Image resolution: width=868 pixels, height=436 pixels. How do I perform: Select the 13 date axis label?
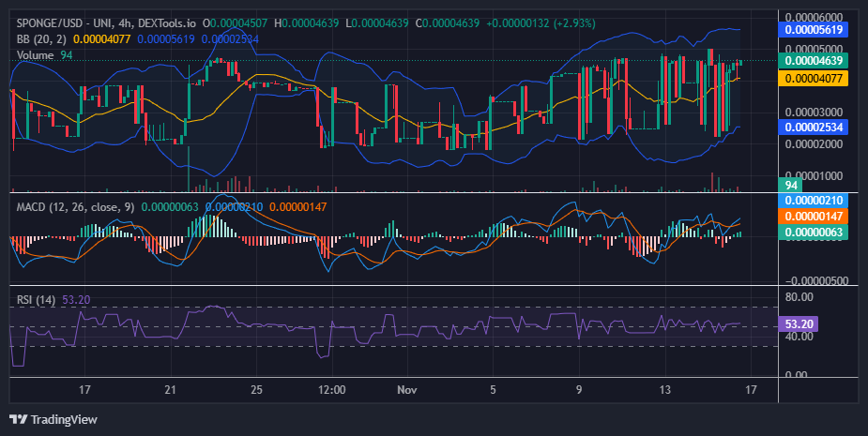(664, 389)
